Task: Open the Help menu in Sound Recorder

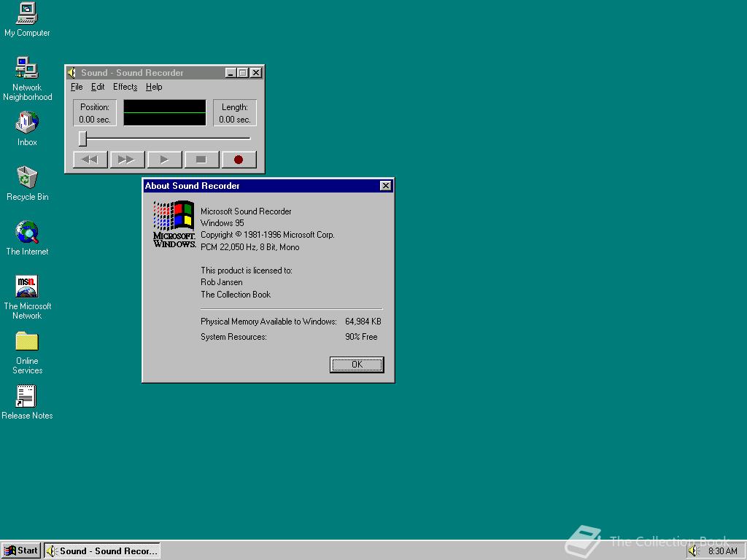Action: (154, 87)
